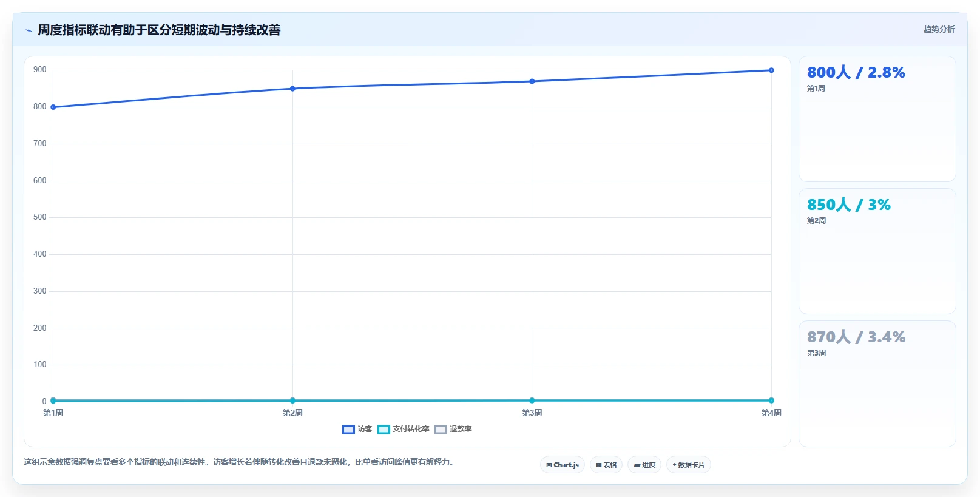Viewport: 980px width, 497px height.
Task: Select the 850人 / 3% card value
Action: pos(848,205)
